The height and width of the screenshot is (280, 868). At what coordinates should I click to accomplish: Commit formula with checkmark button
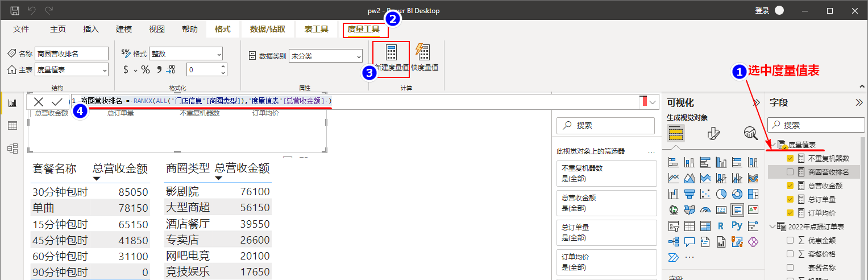57,101
